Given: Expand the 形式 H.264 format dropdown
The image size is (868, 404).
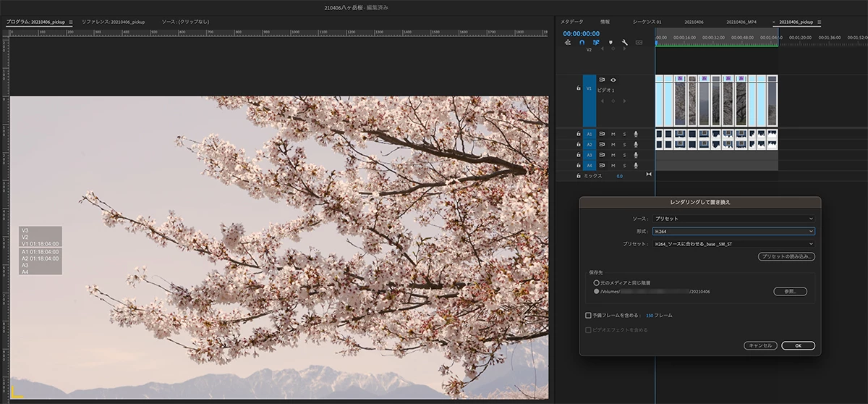Looking at the screenshot, I should click(733, 232).
